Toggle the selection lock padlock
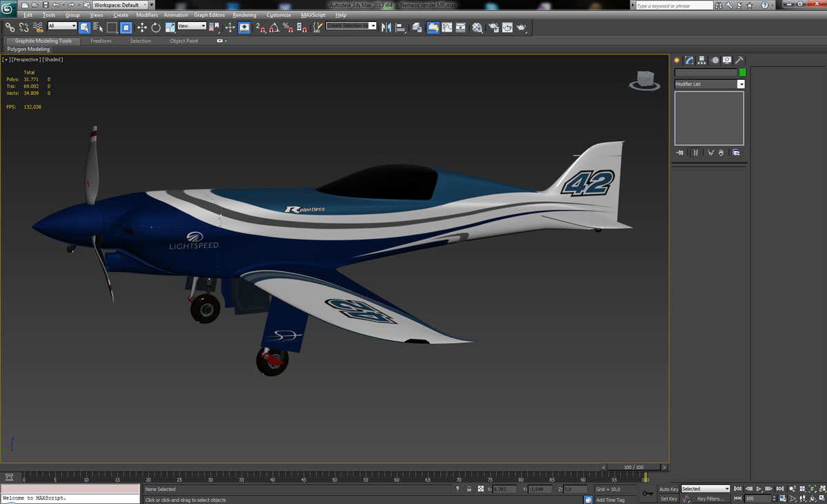 [x=469, y=489]
